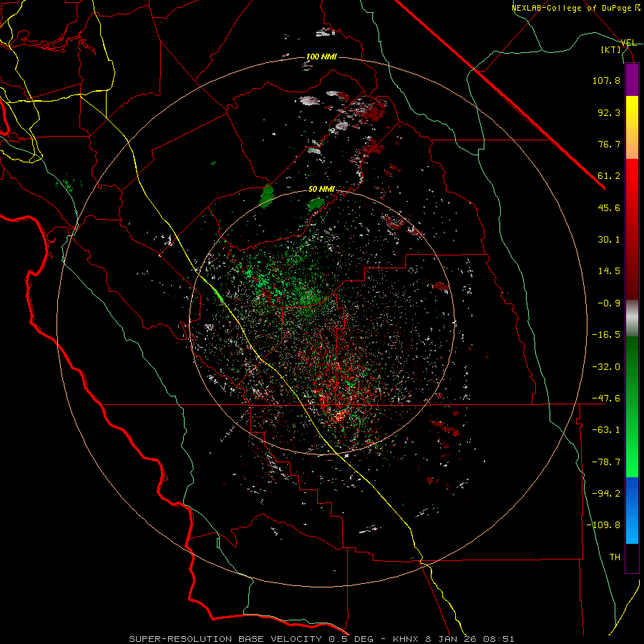Click the [KT] units label

point(611,49)
